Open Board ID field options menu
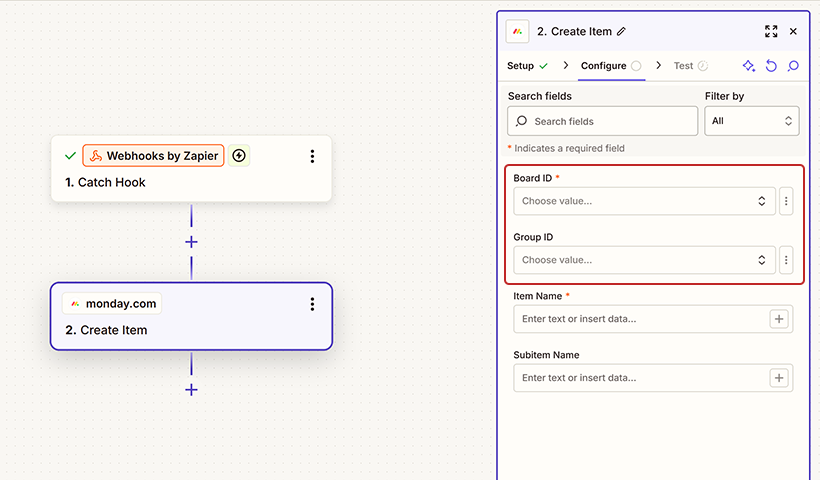Image resolution: width=820 pixels, height=480 pixels. [x=786, y=201]
